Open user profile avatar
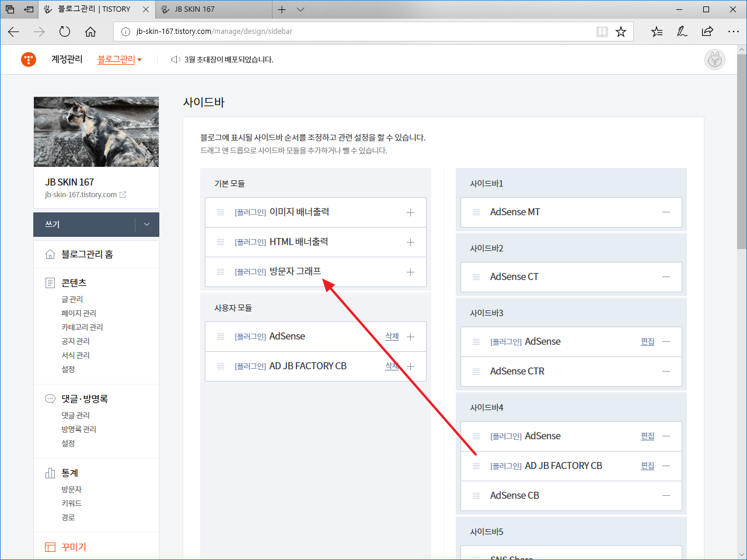The image size is (747, 560). (x=715, y=60)
